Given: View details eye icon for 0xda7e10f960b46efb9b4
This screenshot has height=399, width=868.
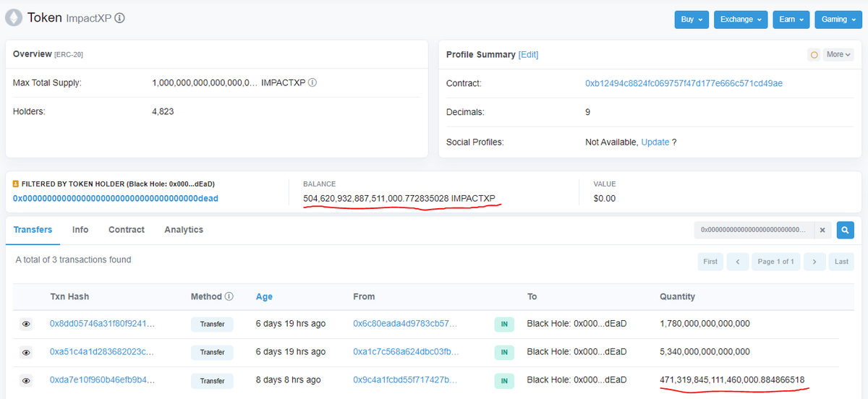Looking at the screenshot, I should click(x=26, y=380).
